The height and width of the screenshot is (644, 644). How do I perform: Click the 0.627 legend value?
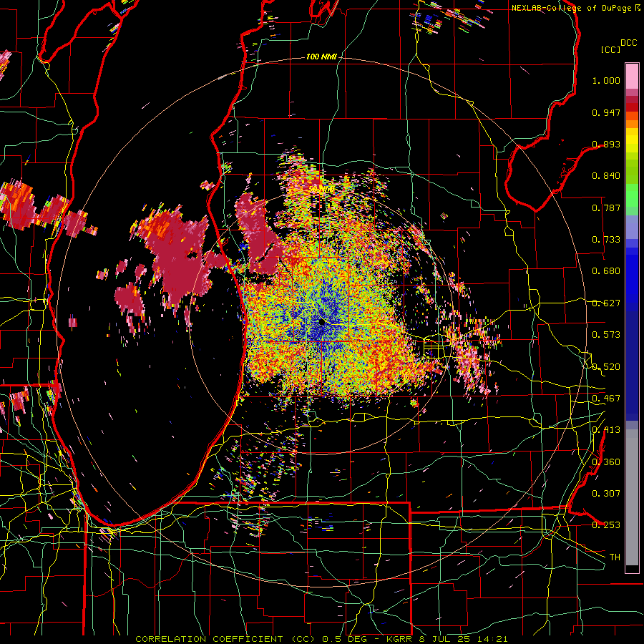pyautogui.click(x=606, y=303)
